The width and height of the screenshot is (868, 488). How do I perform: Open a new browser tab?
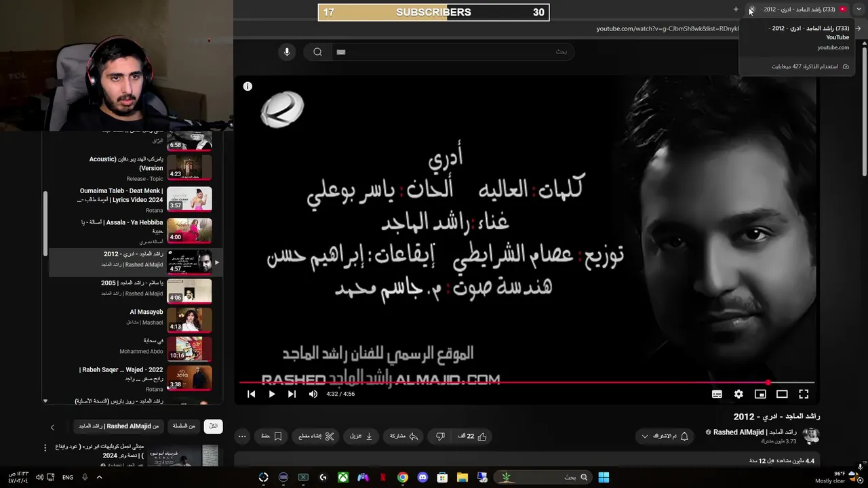[736, 9]
